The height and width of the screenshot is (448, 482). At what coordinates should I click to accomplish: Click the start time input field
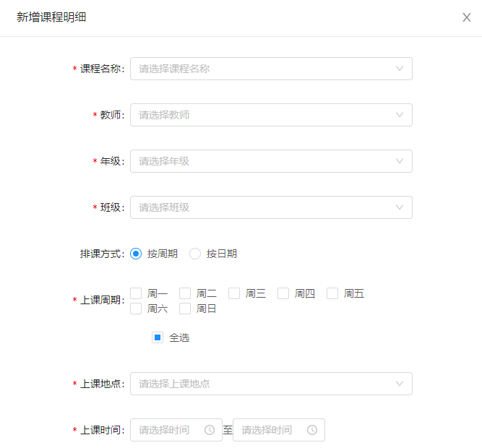pos(176,430)
